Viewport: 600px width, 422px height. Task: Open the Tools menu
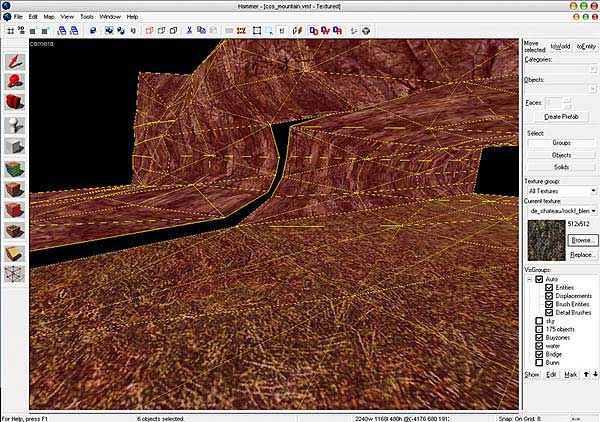[x=87, y=17]
